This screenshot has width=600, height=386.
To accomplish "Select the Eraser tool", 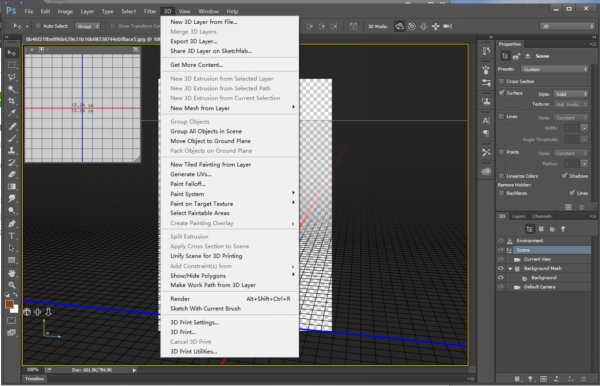I will [11, 174].
